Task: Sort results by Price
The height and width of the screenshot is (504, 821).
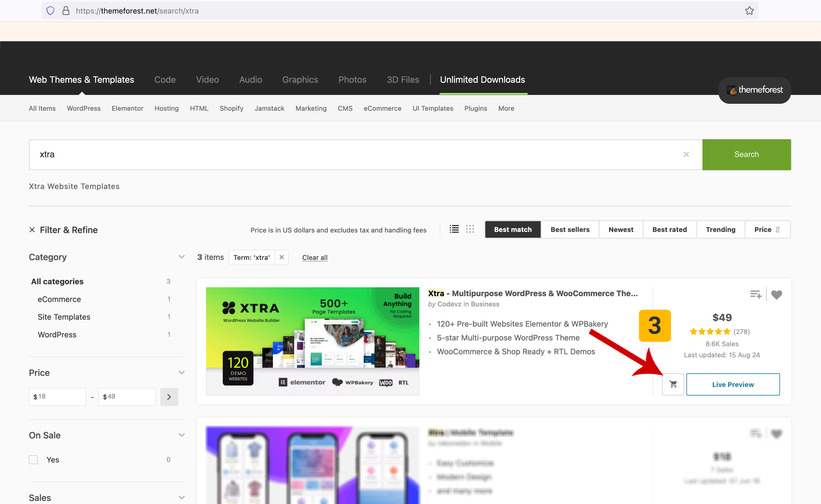Action: click(x=767, y=230)
